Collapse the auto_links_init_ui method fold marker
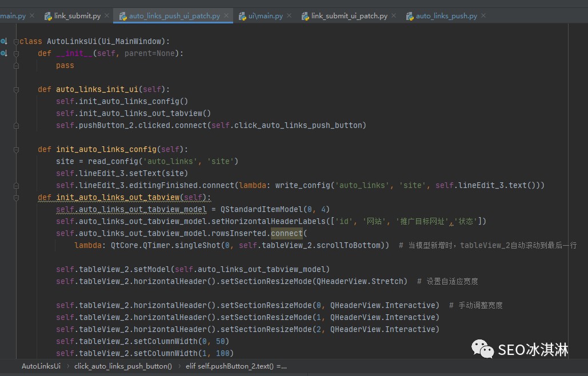The image size is (588, 376). point(16,90)
